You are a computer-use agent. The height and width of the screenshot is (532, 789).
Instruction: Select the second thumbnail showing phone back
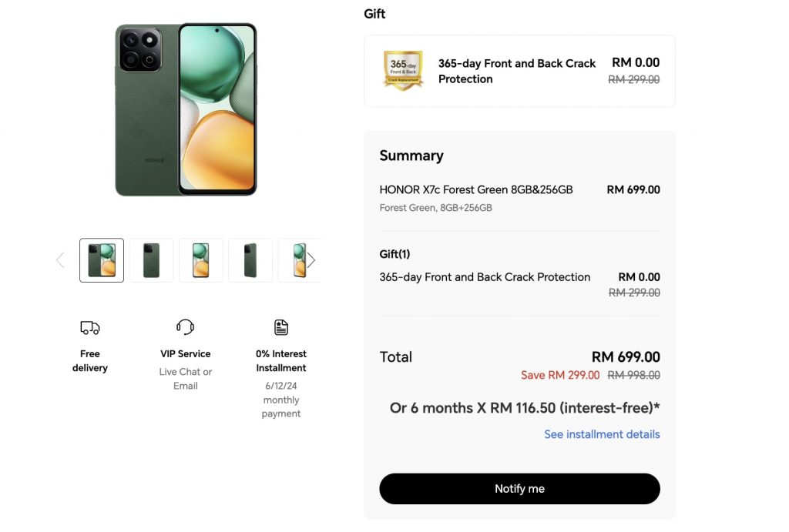coord(152,260)
